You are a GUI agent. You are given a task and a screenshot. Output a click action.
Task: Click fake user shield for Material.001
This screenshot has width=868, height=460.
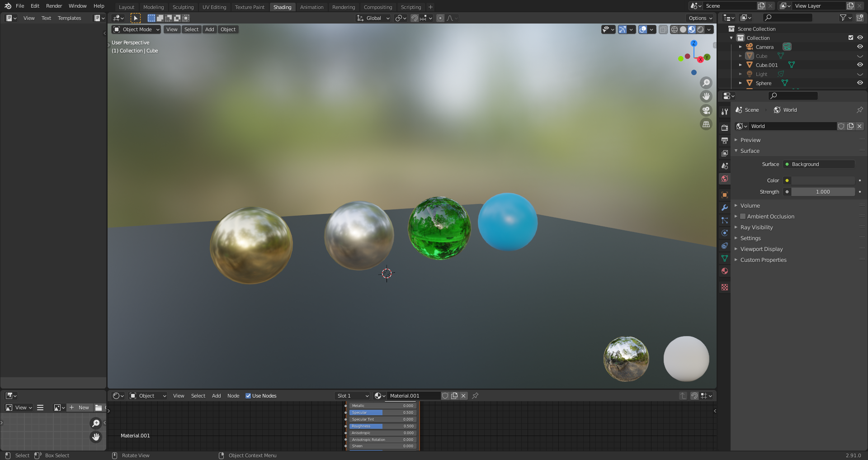(x=445, y=396)
